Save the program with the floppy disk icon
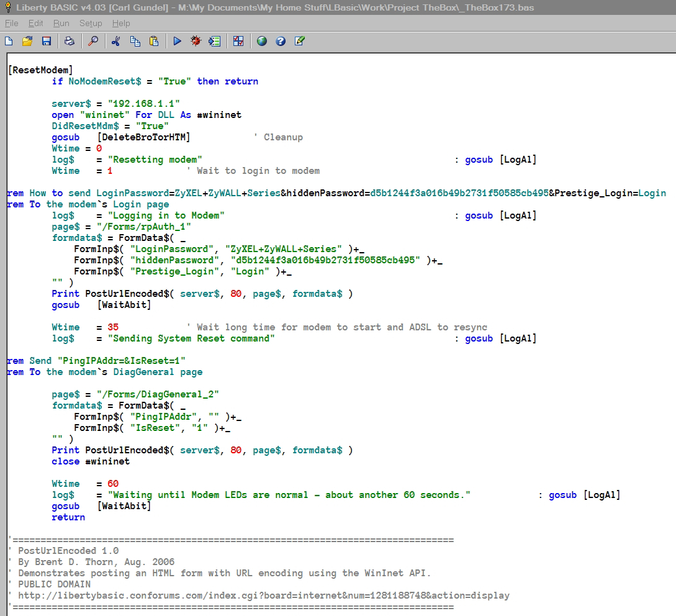Viewport: 676px width, 616px height. (x=46, y=41)
